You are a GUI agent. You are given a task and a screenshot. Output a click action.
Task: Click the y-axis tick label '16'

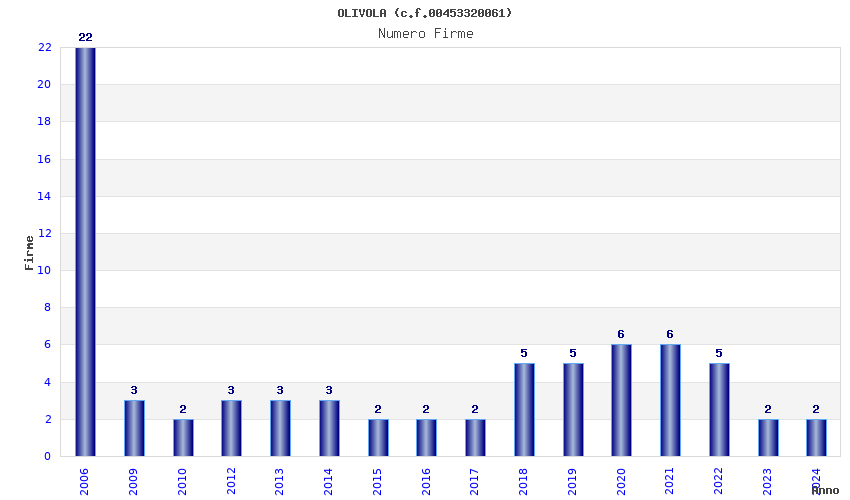click(44, 159)
